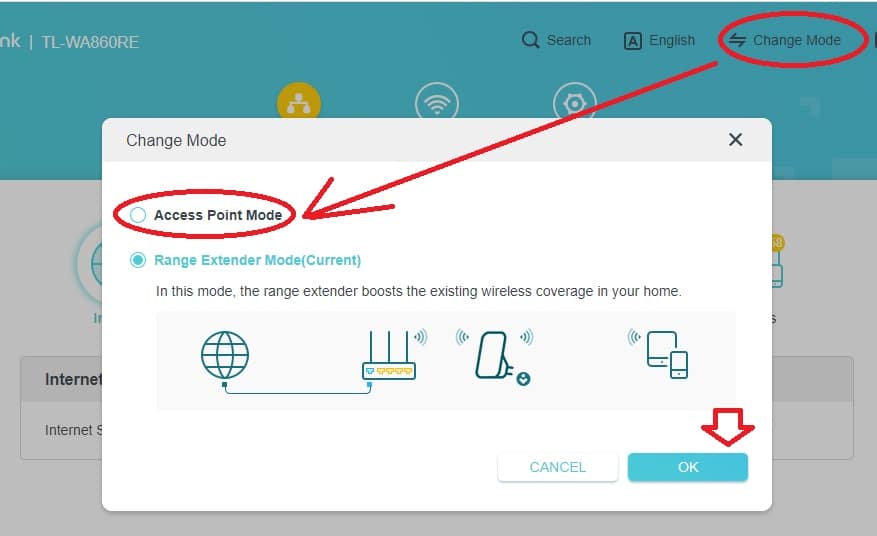This screenshot has width=877, height=536.
Task: Click the Search text in header
Action: click(x=569, y=40)
